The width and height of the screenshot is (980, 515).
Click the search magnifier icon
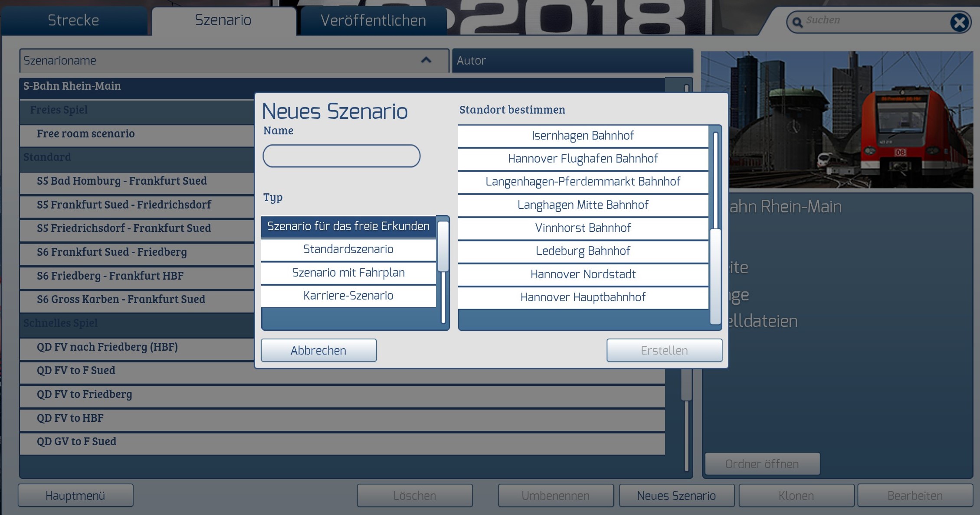(797, 22)
